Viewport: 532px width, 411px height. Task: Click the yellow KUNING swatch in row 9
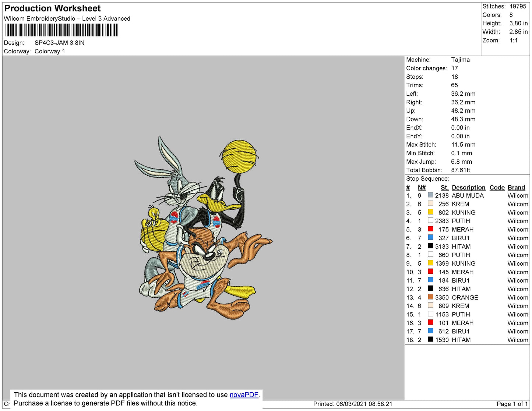(x=430, y=263)
